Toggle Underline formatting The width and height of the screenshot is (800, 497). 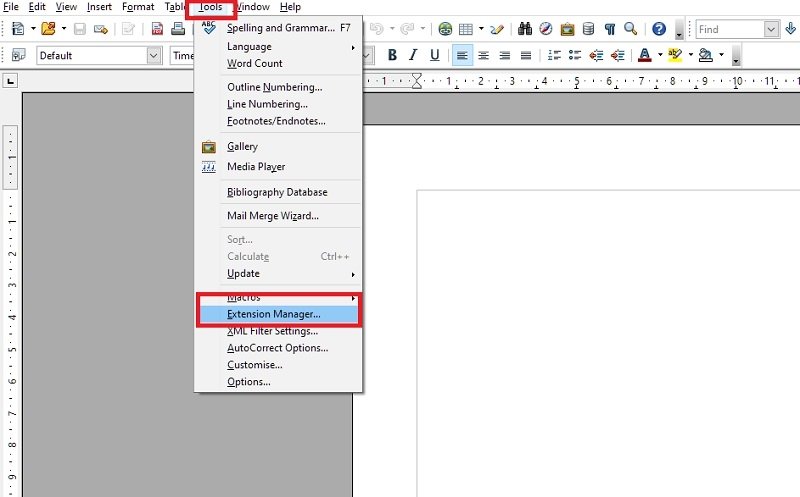coord(434,55)
